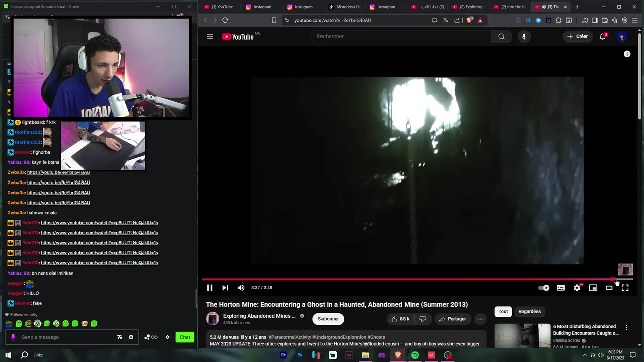Screen dimensions: 644x362
Task: Like the video with 88 k
Action: [400, 319]
